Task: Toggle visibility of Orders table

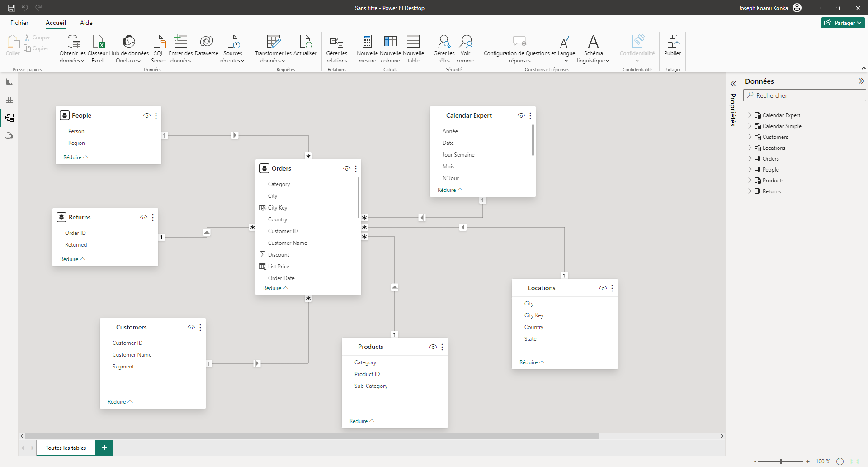Action: click(x=347, y=169)
